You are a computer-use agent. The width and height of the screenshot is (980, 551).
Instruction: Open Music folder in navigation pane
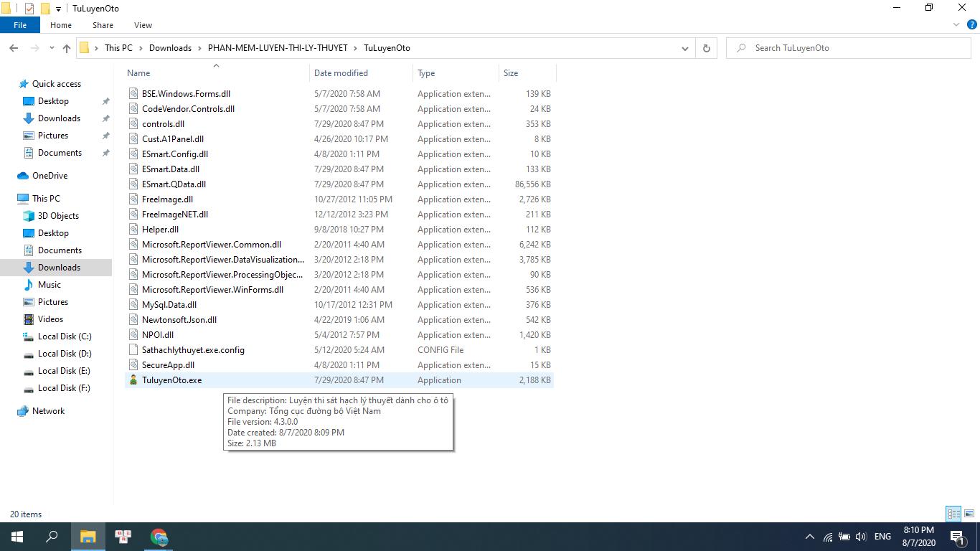tap(49, 285)
